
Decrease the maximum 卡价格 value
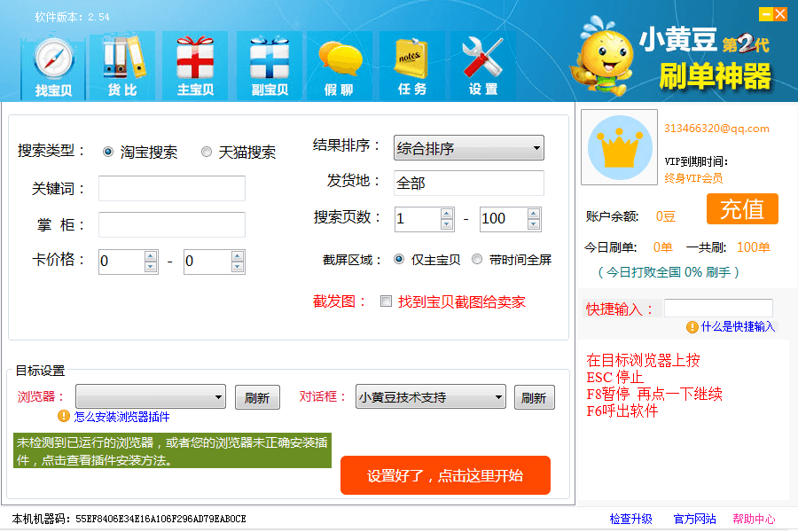[238, 267]
